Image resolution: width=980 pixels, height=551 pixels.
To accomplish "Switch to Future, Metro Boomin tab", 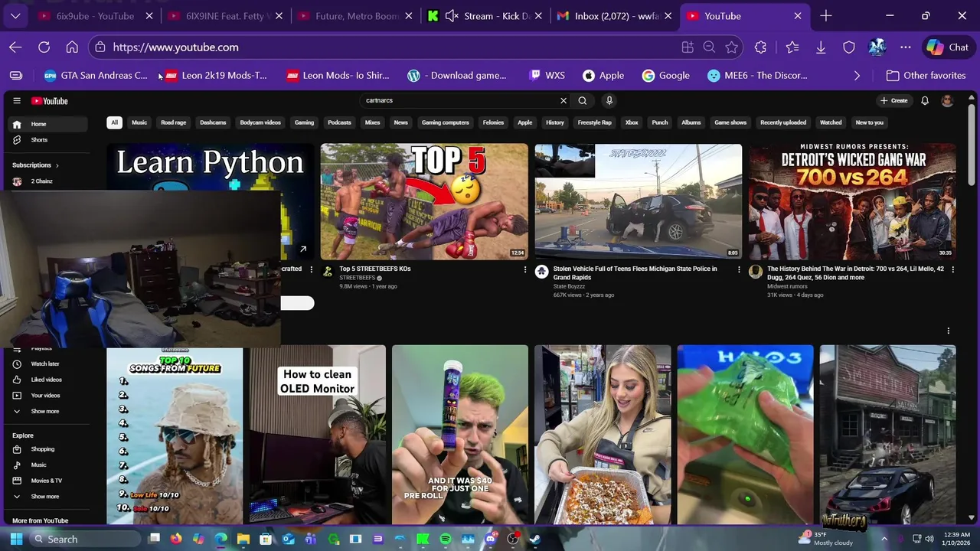I will (x=356, y=16).
